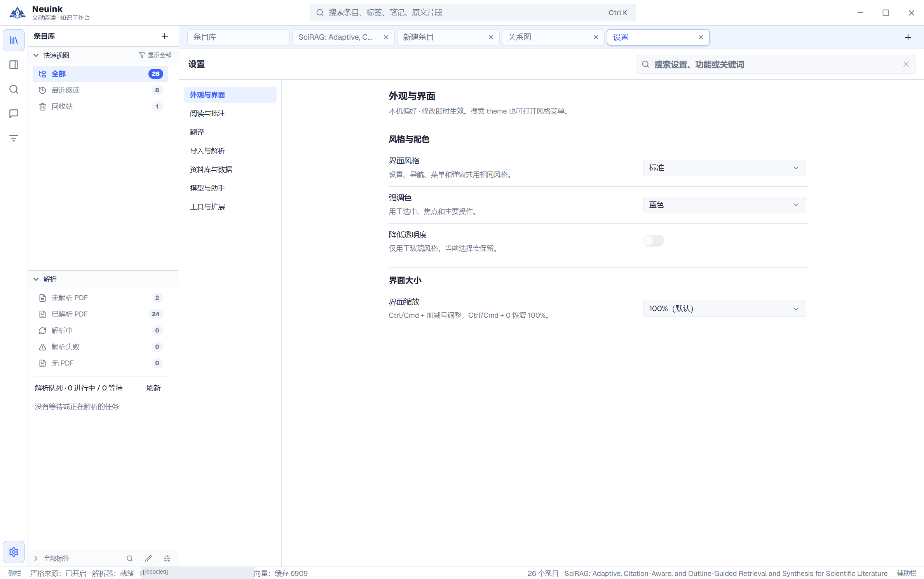The width and height of the screenshot is (924, 579).
Task: Open the search icon in left rail
Action: click(14, 89)
